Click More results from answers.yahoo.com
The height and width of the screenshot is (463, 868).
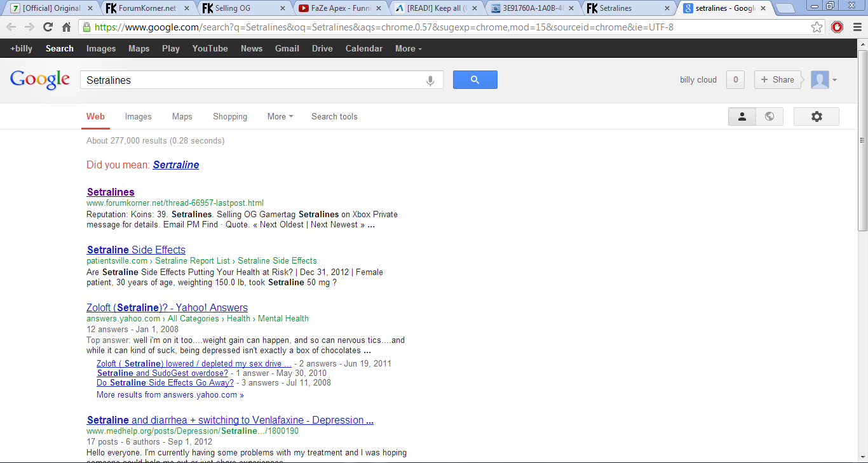pyautogui.click(x=170, y=395)
